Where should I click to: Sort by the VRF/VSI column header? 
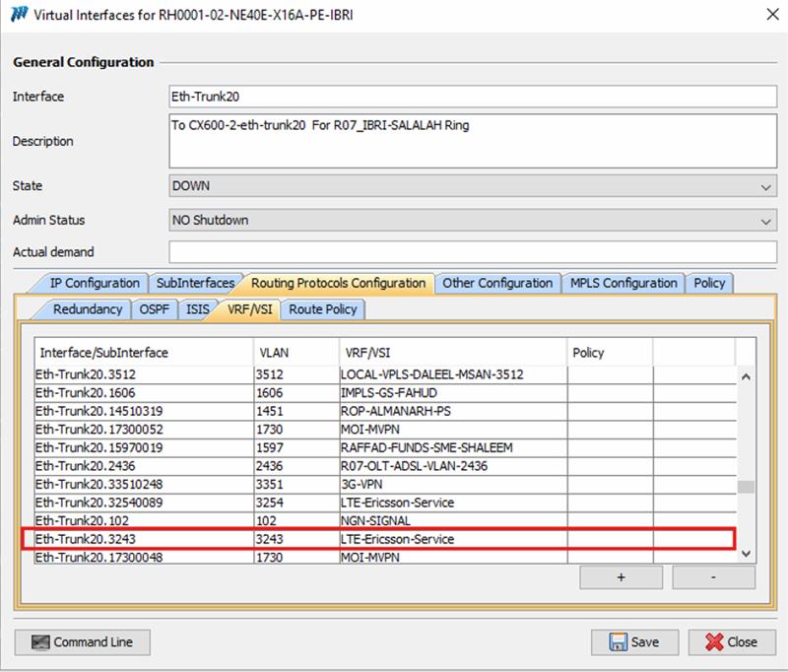click(x=453, y=352)
